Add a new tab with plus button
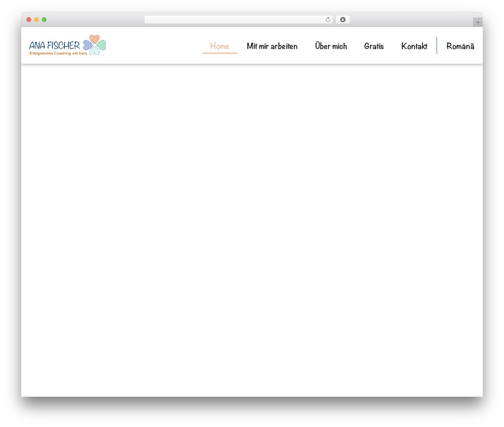Screen dimensions: 504x427 coord(478,22)
